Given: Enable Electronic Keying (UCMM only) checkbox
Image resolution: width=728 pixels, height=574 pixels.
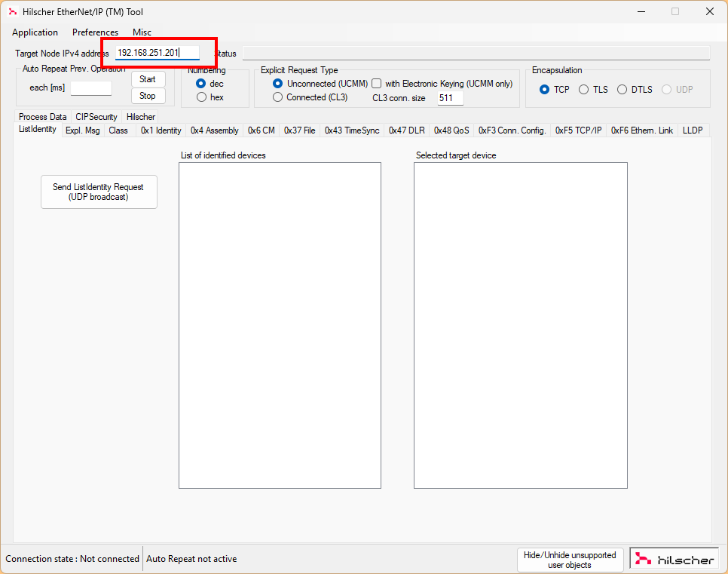Looking at the screenshot, I should click(377, 84).
